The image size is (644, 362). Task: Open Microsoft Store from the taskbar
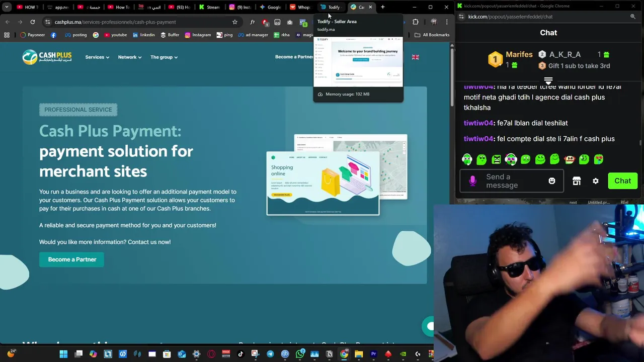click(167, 354)
